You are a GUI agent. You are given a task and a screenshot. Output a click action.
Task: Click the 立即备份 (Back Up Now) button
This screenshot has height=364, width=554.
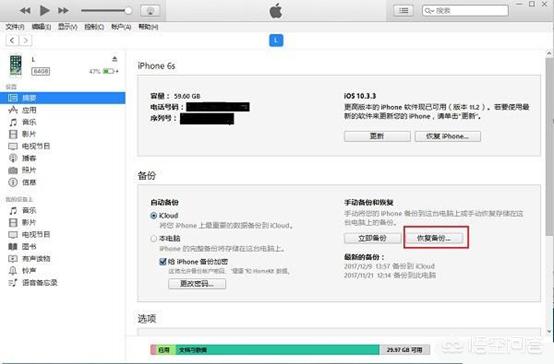point(372,238)
